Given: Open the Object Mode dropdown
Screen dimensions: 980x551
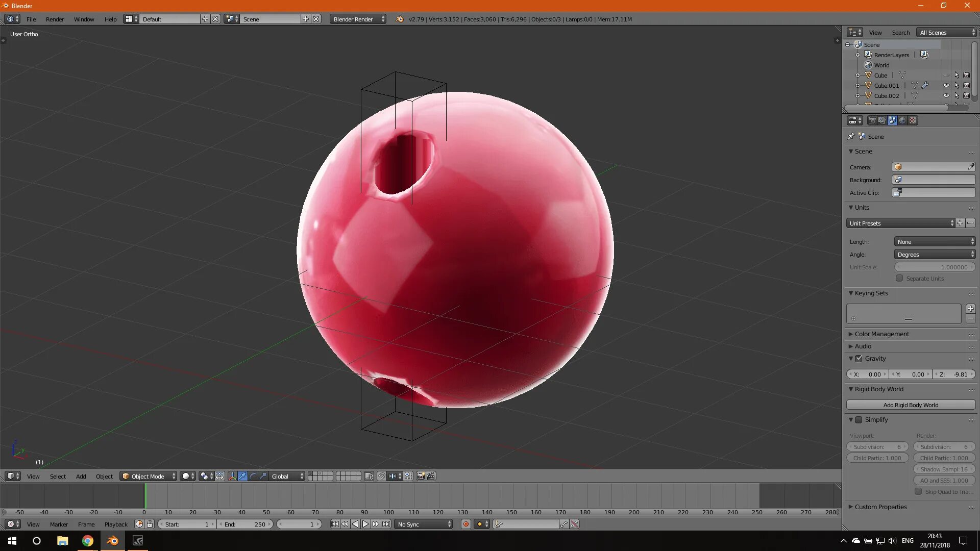Looking at the screenshot, I should [149, 476].
